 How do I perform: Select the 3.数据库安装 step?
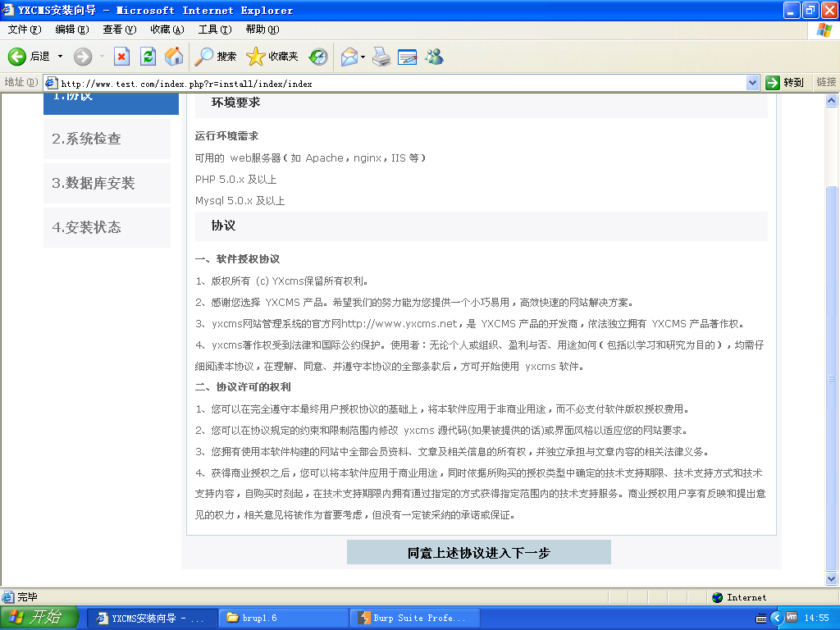click(x=107, y=183)
